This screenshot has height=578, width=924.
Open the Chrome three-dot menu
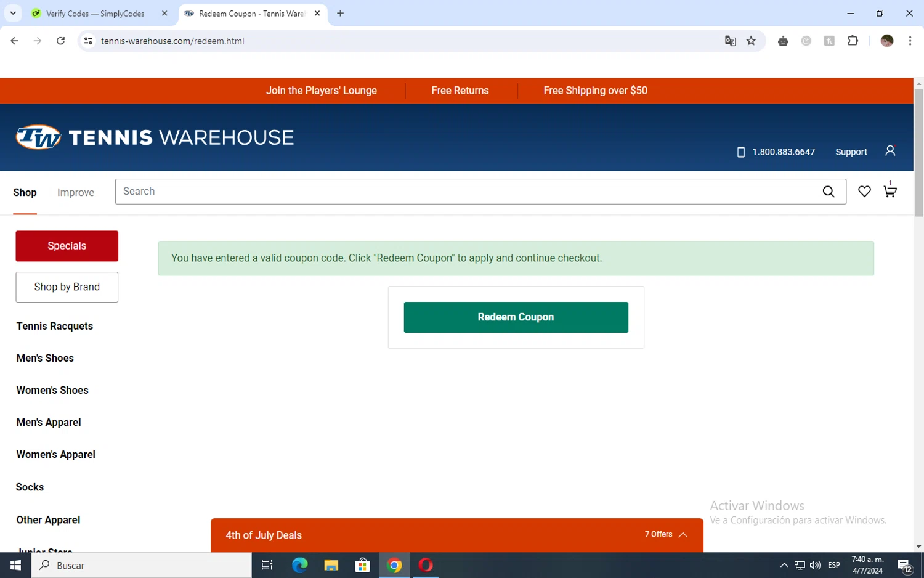point(910,41)
